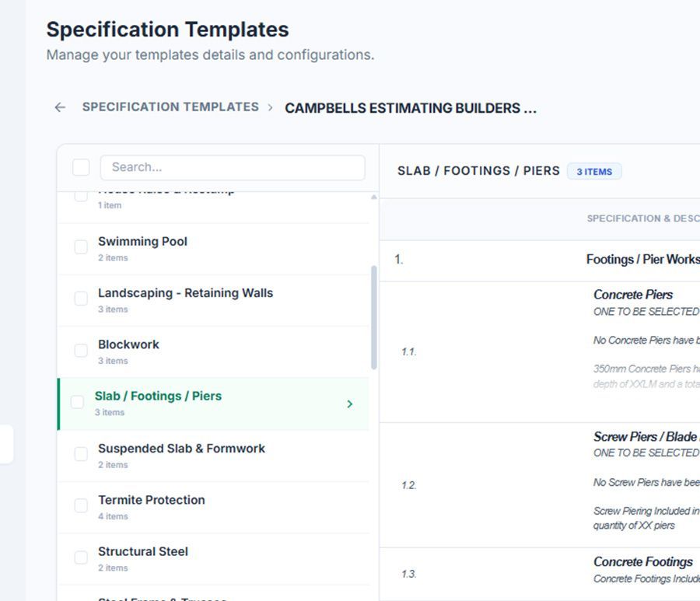Check the Landscaping - Retaining Walls checkbox
The width and height of the screenshot is (700, 601).
tap(81, 299)
